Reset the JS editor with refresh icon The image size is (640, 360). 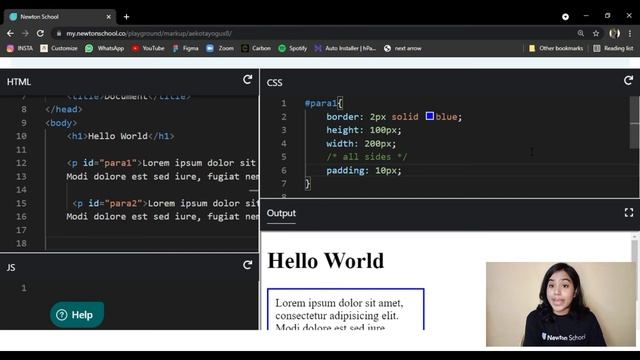pyautogui.click(x=247, y=265)
